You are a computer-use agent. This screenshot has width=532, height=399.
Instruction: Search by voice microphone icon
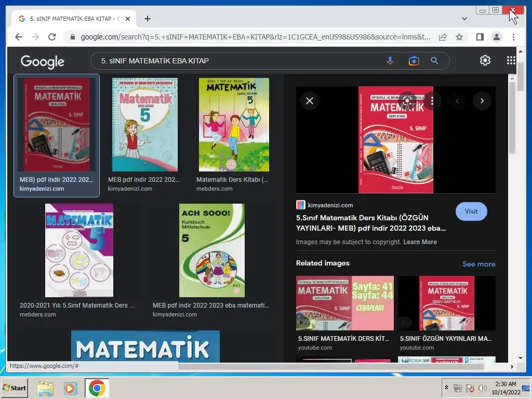click(390, 61)
